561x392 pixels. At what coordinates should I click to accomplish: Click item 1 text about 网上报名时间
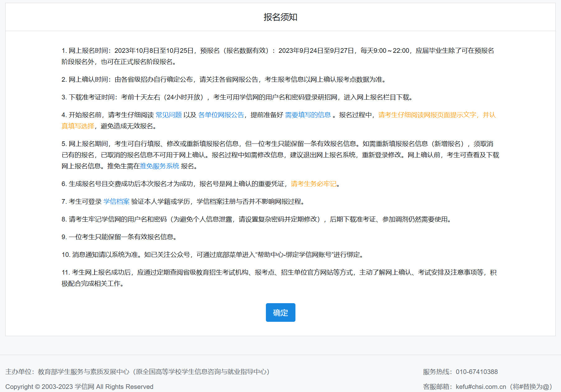point(278,56)
